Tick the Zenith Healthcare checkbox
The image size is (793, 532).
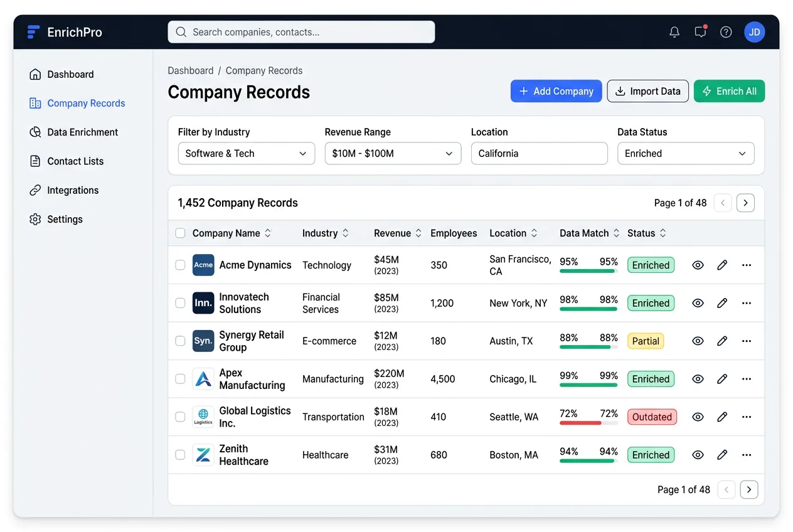coord(180,455)
